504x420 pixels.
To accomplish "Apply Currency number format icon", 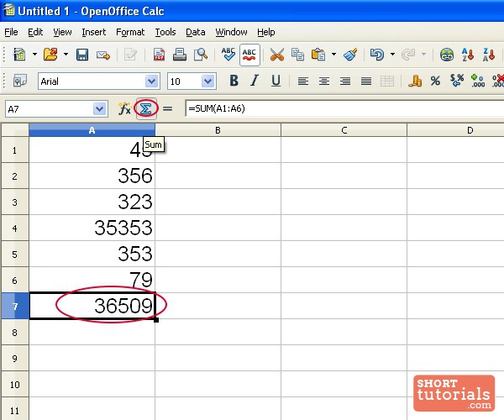I will 415,81.
